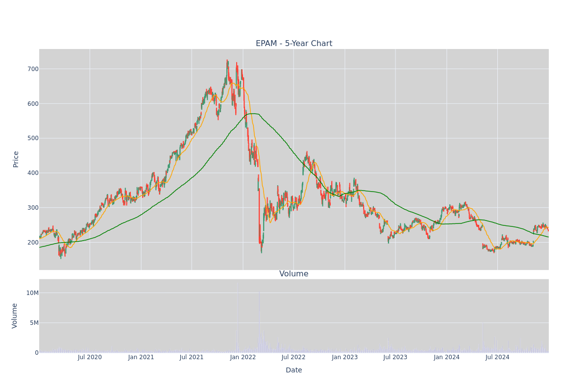Click the 'Jul 2021' date label
This screenshot has width=588, height=392.
pos(192,357)
